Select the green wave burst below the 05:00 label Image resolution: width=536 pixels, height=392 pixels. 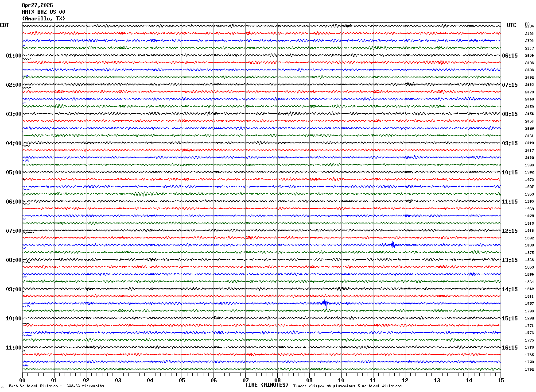142,194
